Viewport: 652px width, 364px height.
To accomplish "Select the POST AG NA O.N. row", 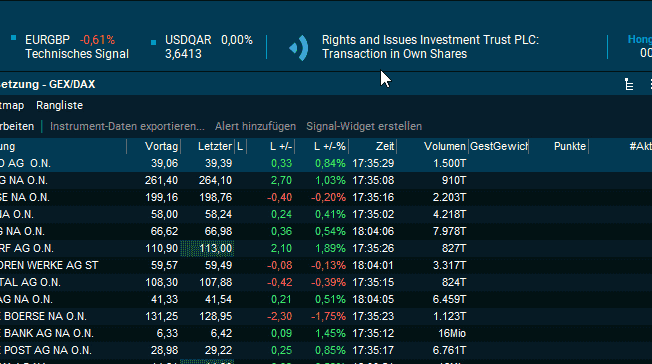I will tap(326, 350).
